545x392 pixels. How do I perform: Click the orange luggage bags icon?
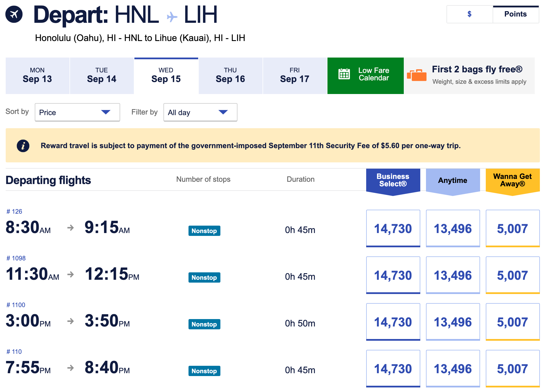point(417,75)
